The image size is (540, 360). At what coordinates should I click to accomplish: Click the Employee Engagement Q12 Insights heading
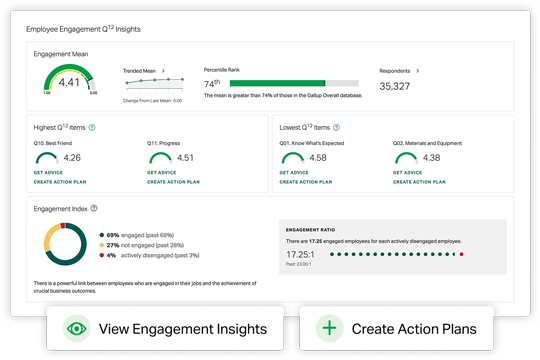point(83,29)
